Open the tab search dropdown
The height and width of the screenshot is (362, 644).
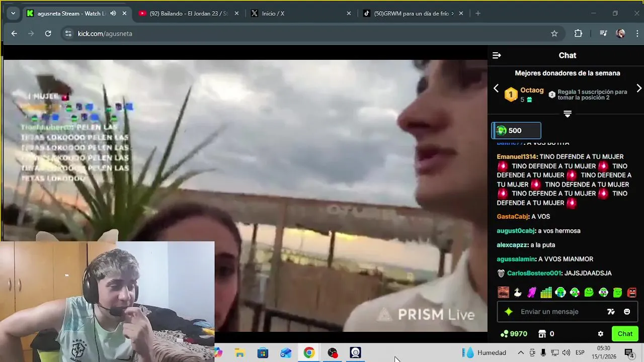13,14
